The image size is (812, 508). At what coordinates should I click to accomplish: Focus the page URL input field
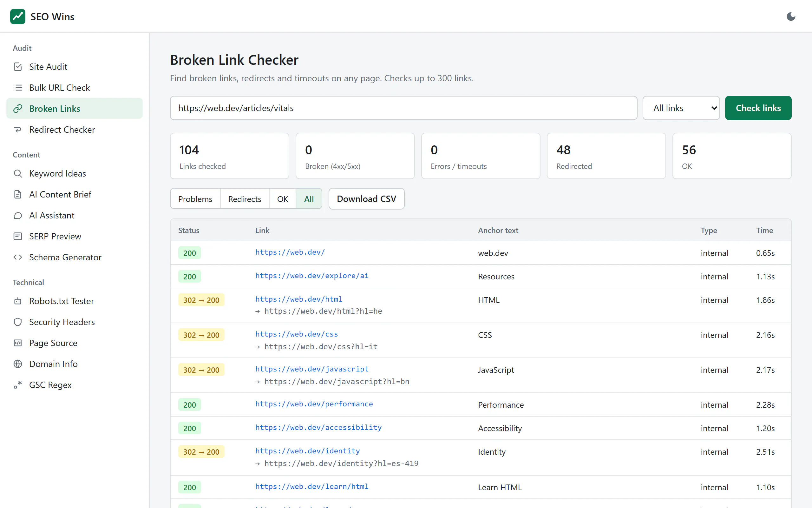[x=404, y=108]
